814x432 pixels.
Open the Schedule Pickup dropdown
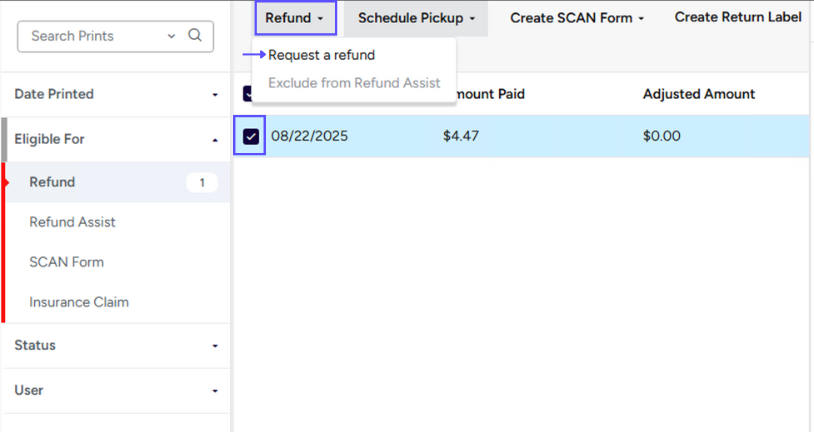tap(416, 18)
